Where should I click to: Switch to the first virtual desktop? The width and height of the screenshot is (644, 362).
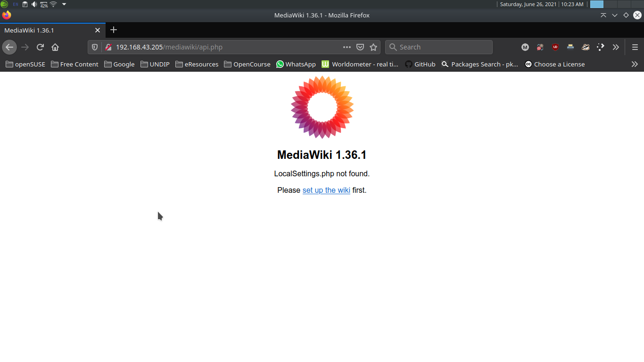[x=597, y=4]
